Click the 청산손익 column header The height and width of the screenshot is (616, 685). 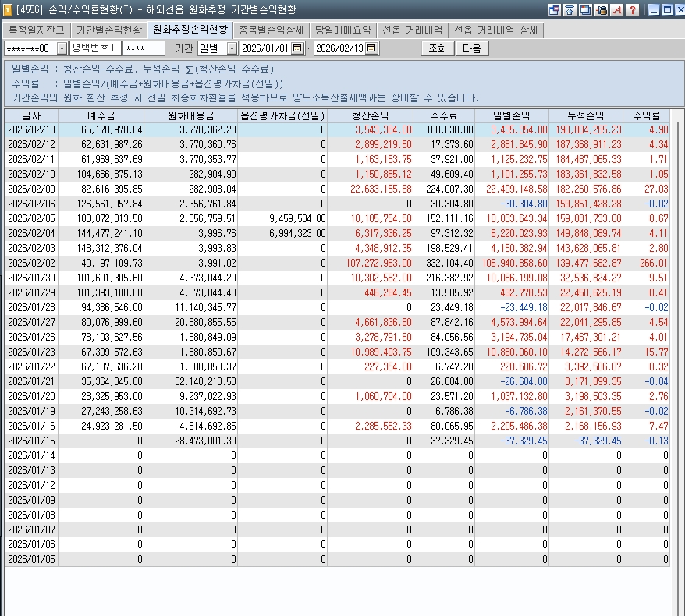[370, 115]
